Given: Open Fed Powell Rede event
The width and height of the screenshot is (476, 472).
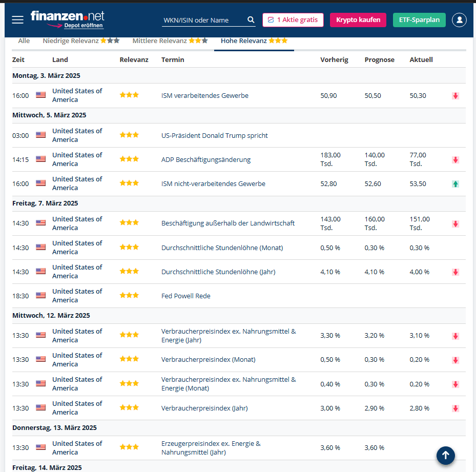Looking at the screenshot, I should (x=186, y=296).
